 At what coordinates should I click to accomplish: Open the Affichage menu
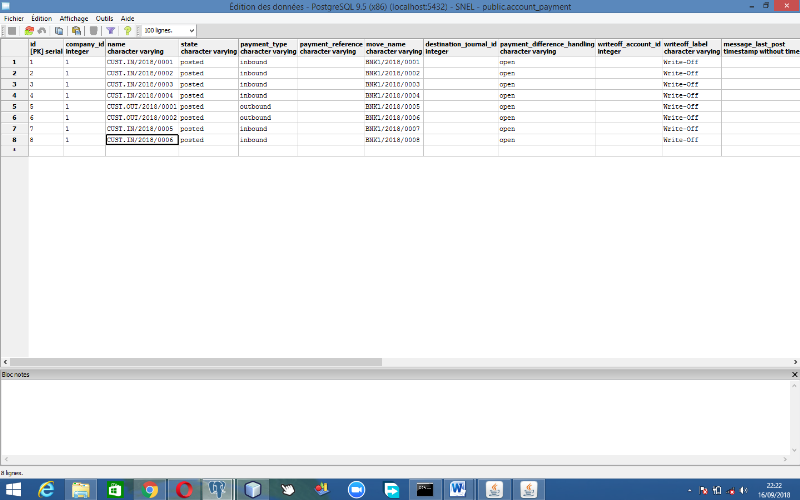point(74,18)
